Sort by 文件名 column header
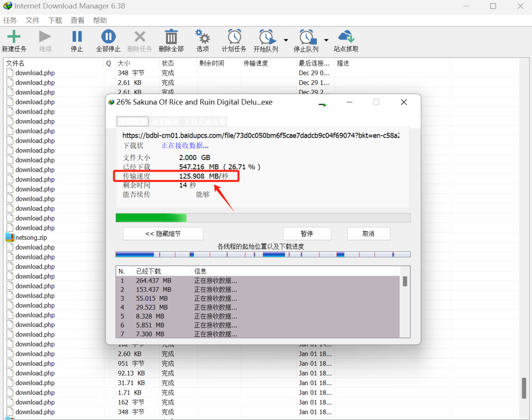 point(54,63)
